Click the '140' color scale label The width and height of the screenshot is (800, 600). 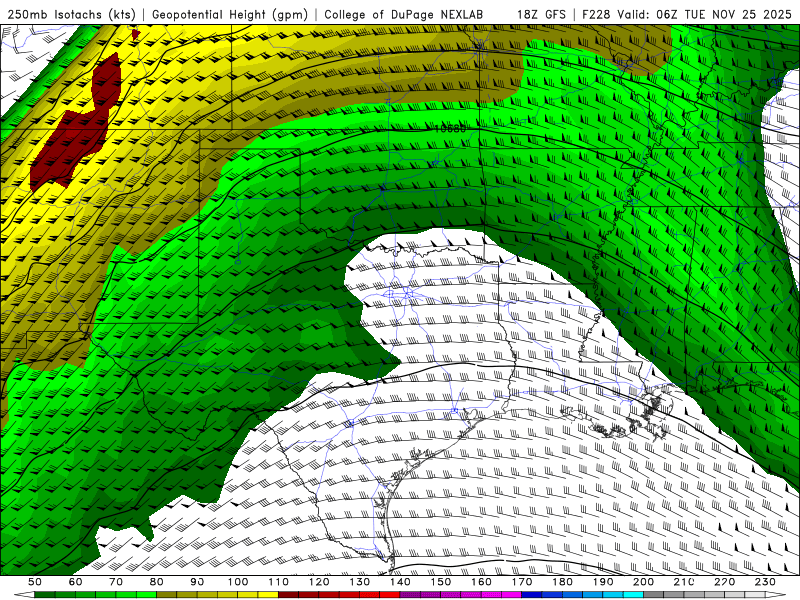point(400,582)
